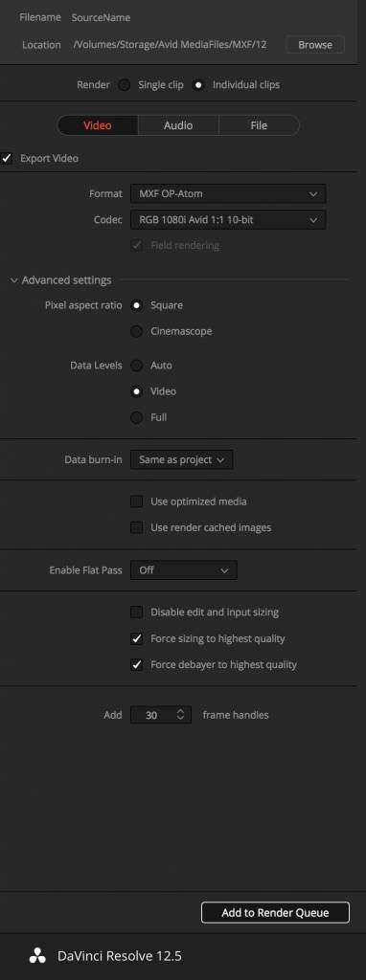Screen dimensions: 366x980
Task: Toggle Force debayer to highest quality
Action: [136, 665]
